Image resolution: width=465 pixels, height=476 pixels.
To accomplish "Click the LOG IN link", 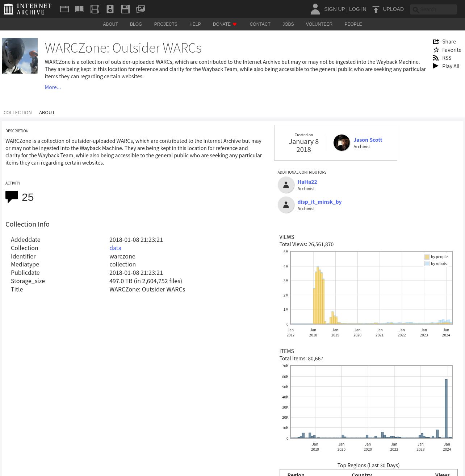I will pyautogui.click(x=357, y=9).
